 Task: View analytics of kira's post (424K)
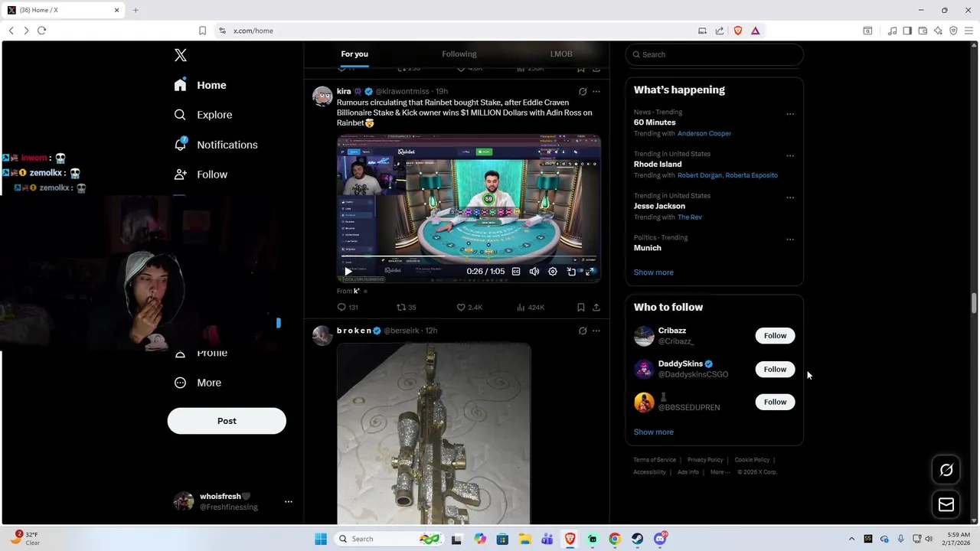(x=531, y=307)
